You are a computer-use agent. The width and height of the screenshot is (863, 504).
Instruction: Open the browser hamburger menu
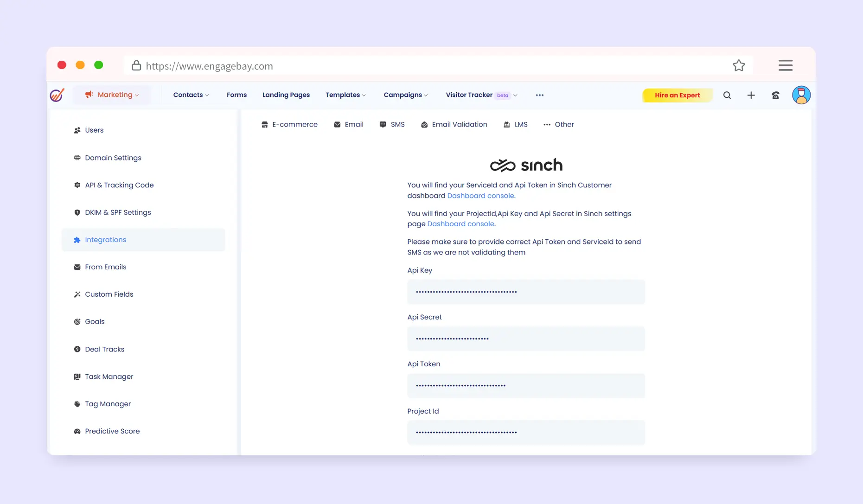(x=785, y=65)
